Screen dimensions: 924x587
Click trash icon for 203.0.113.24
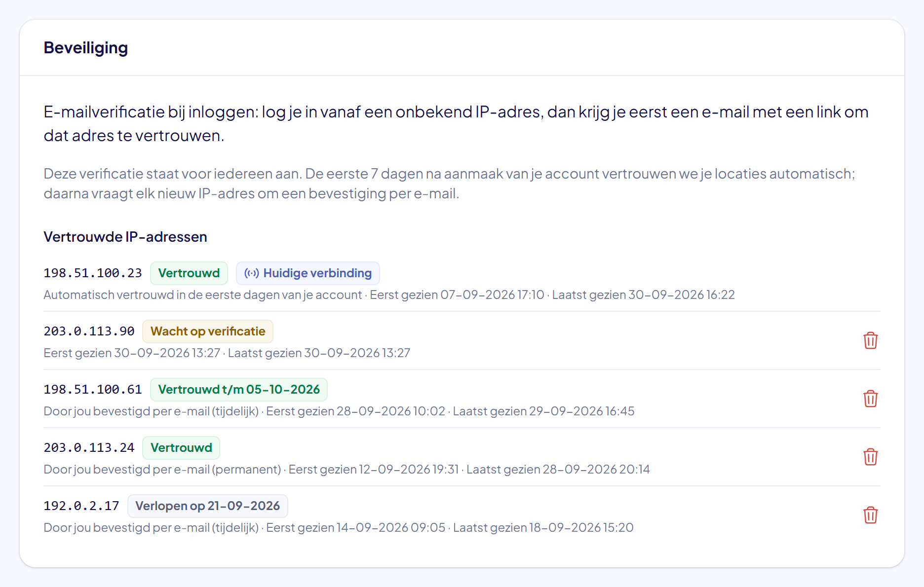[870, 457]
